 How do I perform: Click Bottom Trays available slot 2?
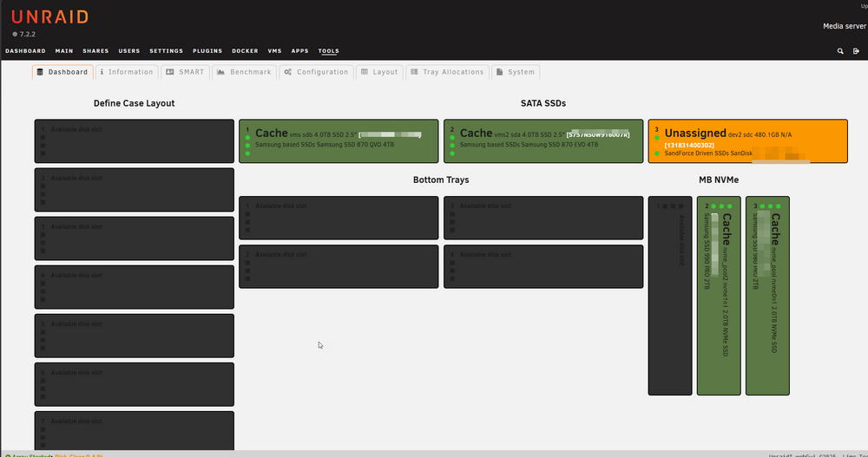pos(339,267)
